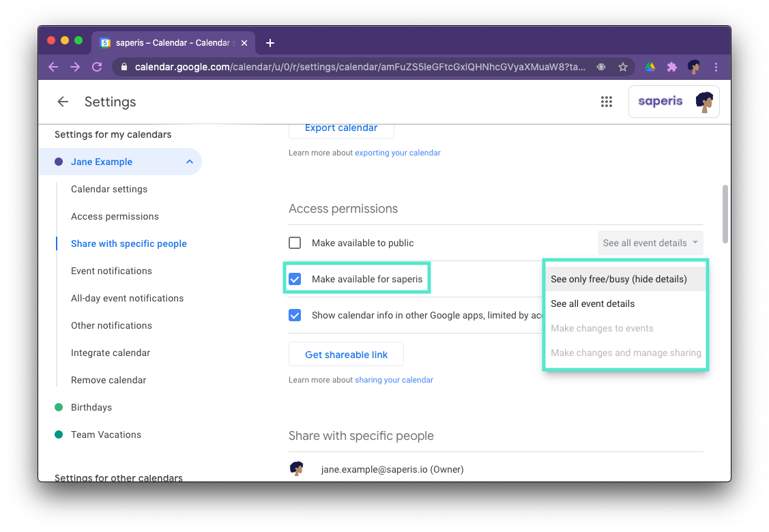
Task: Open the browser extensions puzzle icon
Action: (672, 67)
